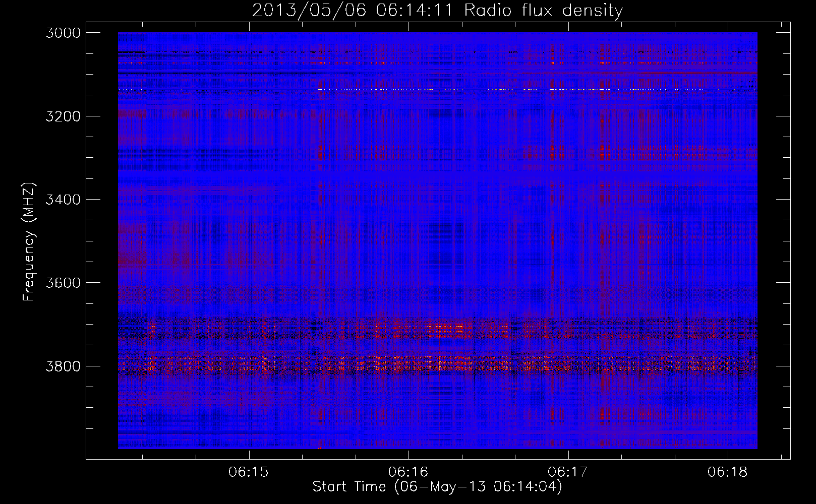Click the 3600 frequency axis label

[63, 283]
